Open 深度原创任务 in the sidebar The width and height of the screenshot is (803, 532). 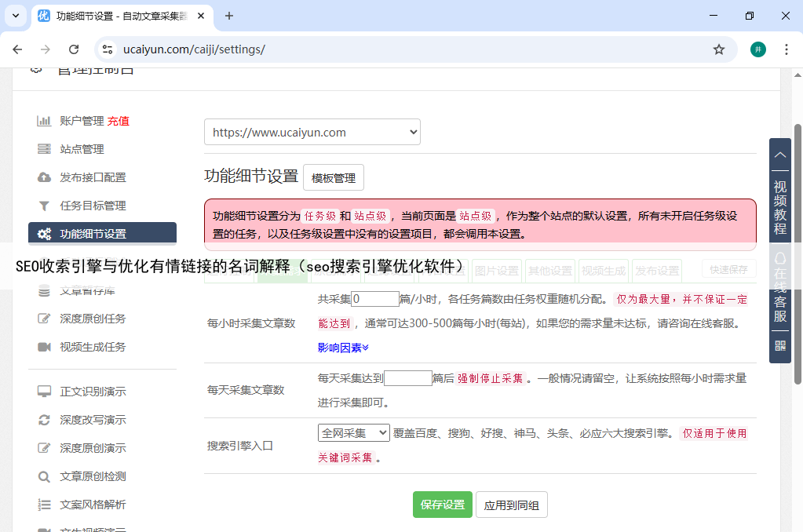93,319
